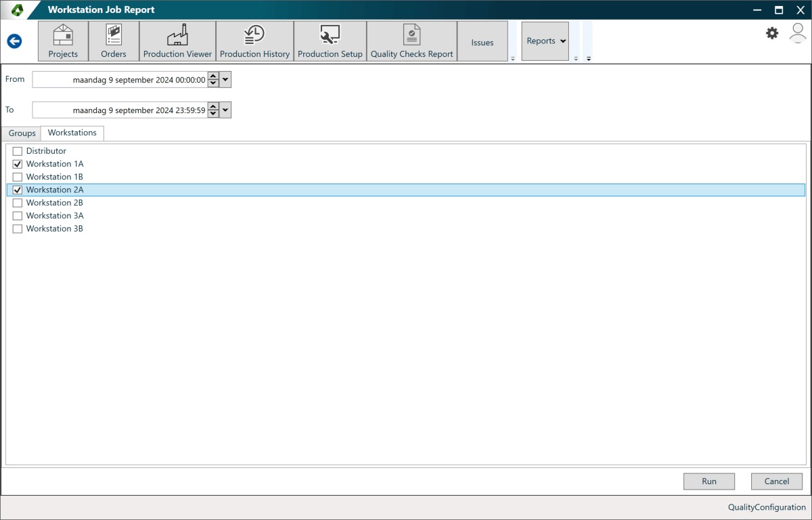Minimize the Workstation Job Report window

point(758,9)
